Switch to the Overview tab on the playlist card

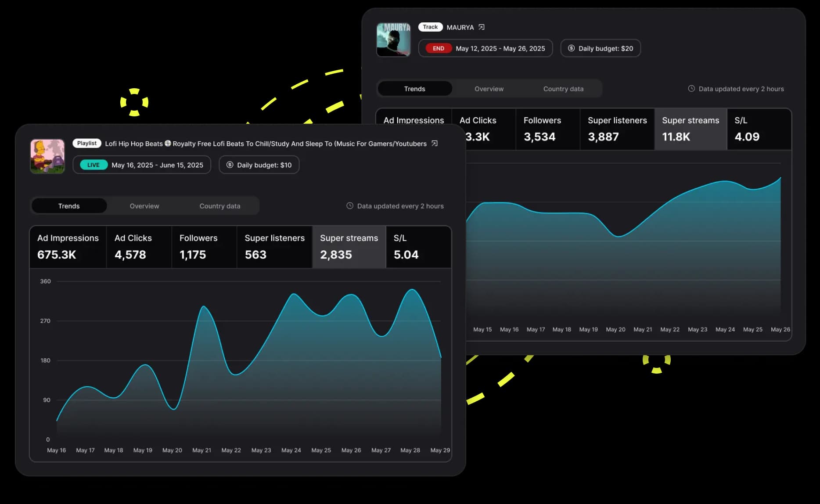coord(144,205)
